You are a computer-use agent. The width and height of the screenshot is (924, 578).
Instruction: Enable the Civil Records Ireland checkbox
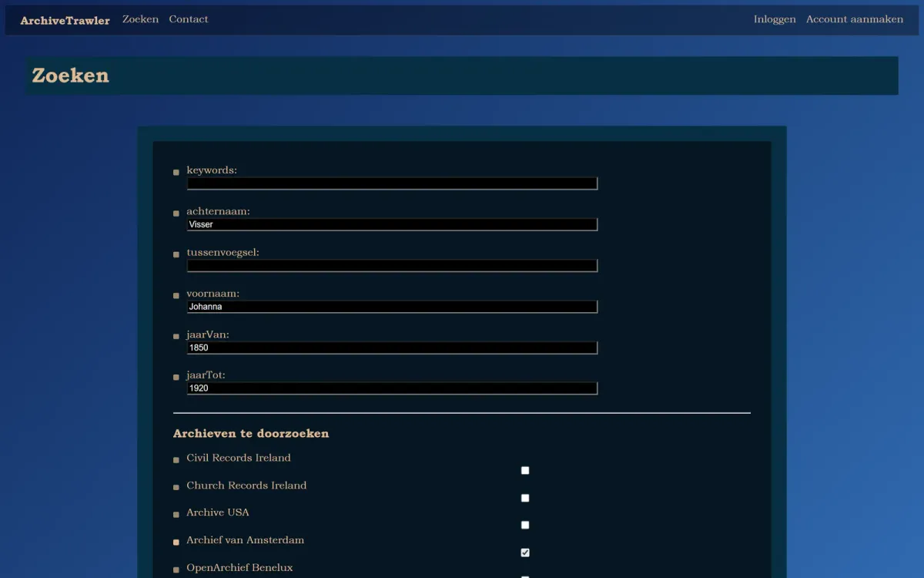[525, 470]
